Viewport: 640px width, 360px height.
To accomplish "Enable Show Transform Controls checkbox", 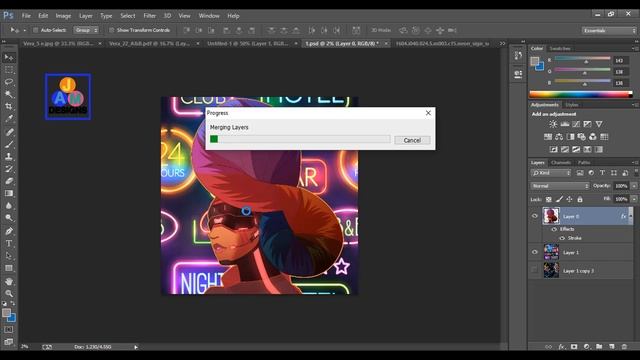I will pyautogui.click(x=111, y=30).
